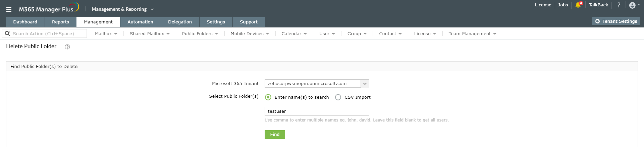This screenshot has width=644, height=163.
Task: Click the notification bell icon
Action: (x=578, y=5)
